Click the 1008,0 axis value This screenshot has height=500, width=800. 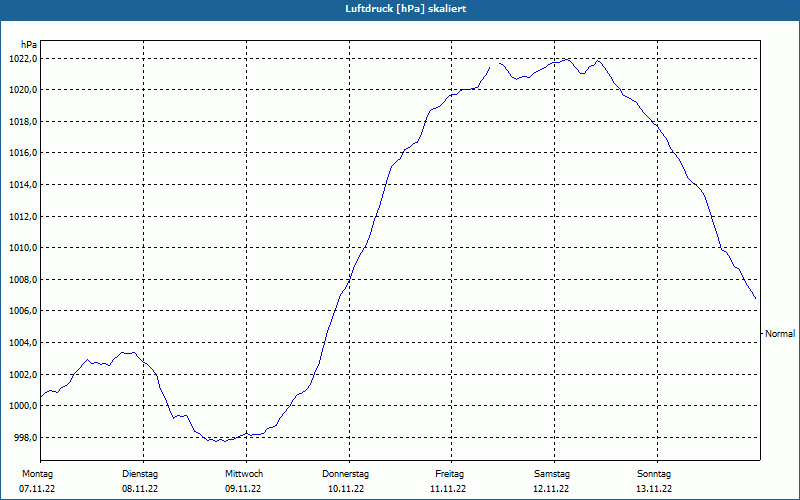click(x=23, y=280)
